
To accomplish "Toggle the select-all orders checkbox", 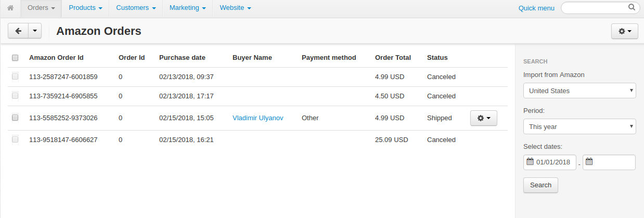I will pyautogui.click(x=15, y=58).
